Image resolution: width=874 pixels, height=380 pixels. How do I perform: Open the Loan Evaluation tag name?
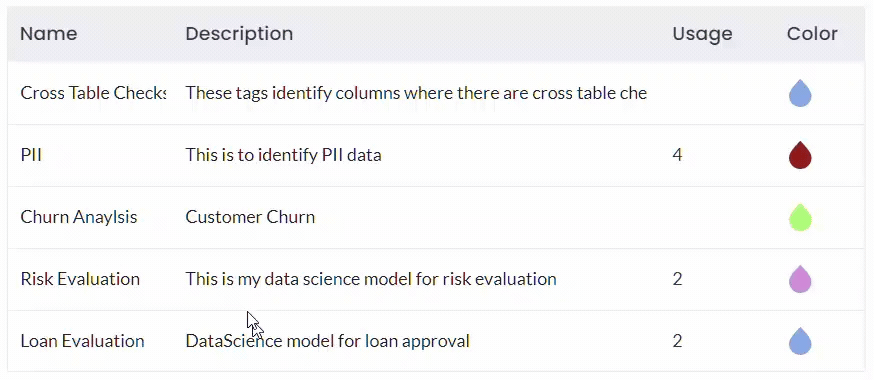[x=82, y=341]
